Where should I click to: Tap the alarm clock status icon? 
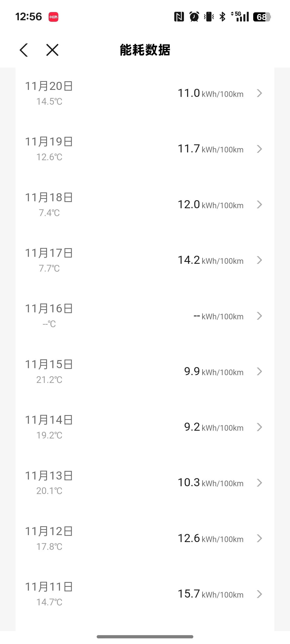click(194, 17)
